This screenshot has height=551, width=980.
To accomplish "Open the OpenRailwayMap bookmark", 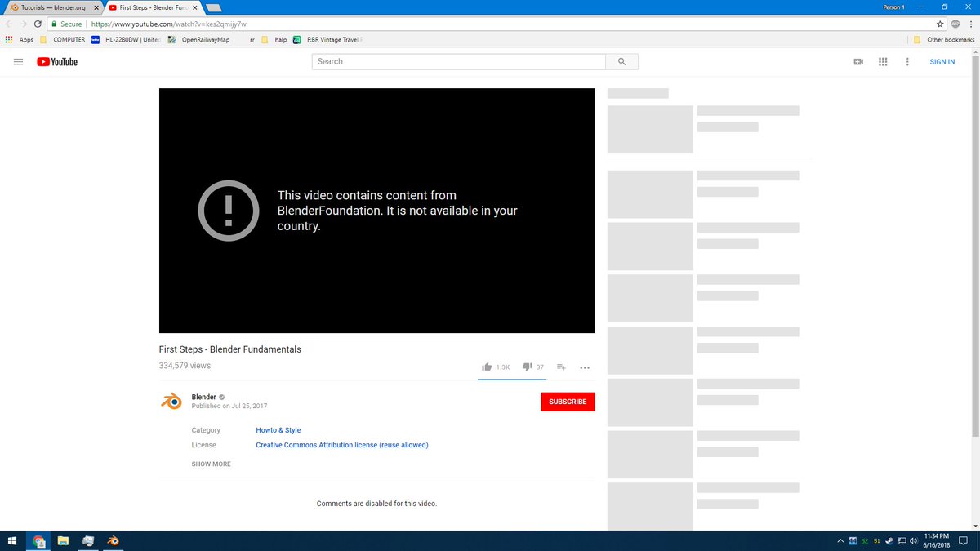I will point(198,39).
